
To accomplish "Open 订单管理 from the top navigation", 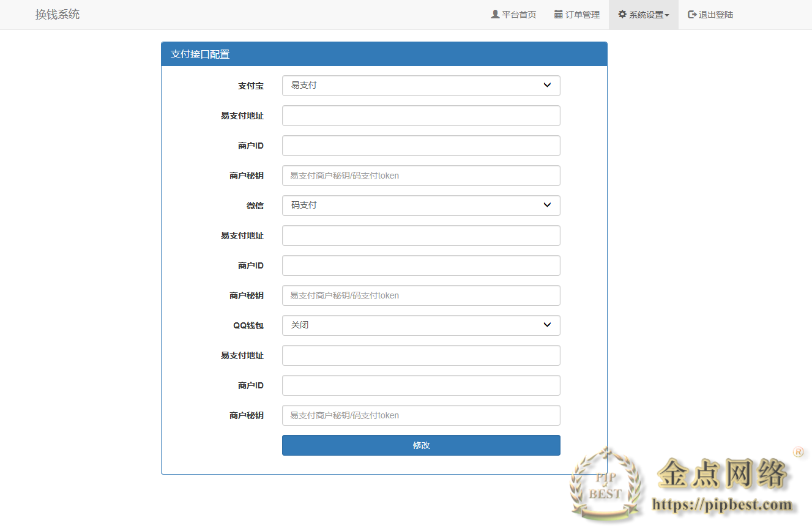I will [577, 15].
